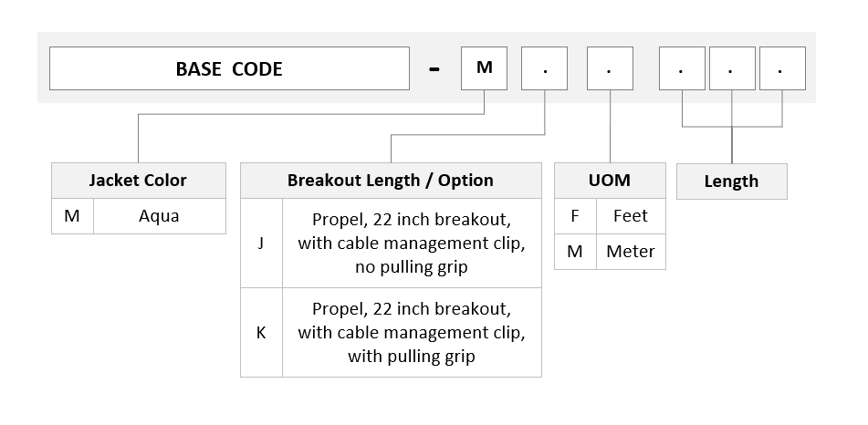Select the M jacket color code box

point(484,68)
